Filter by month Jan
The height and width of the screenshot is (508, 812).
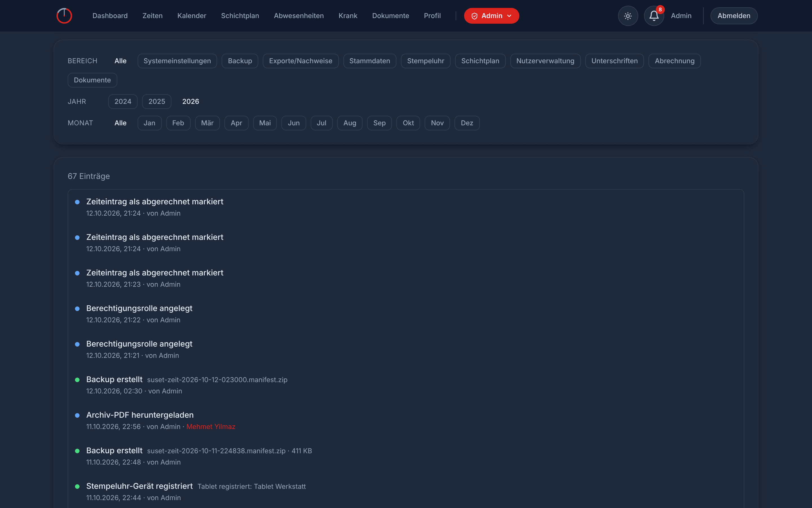point(149,123)
